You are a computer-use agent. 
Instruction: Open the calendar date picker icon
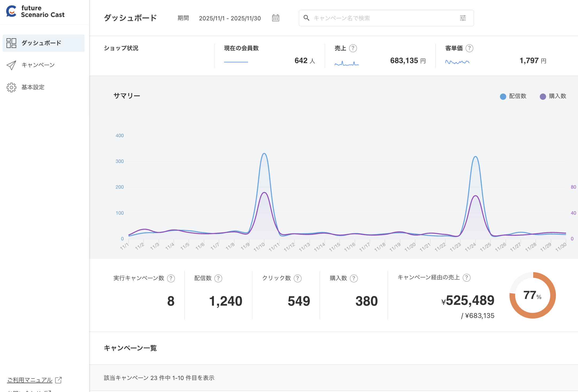click(276, 18)
